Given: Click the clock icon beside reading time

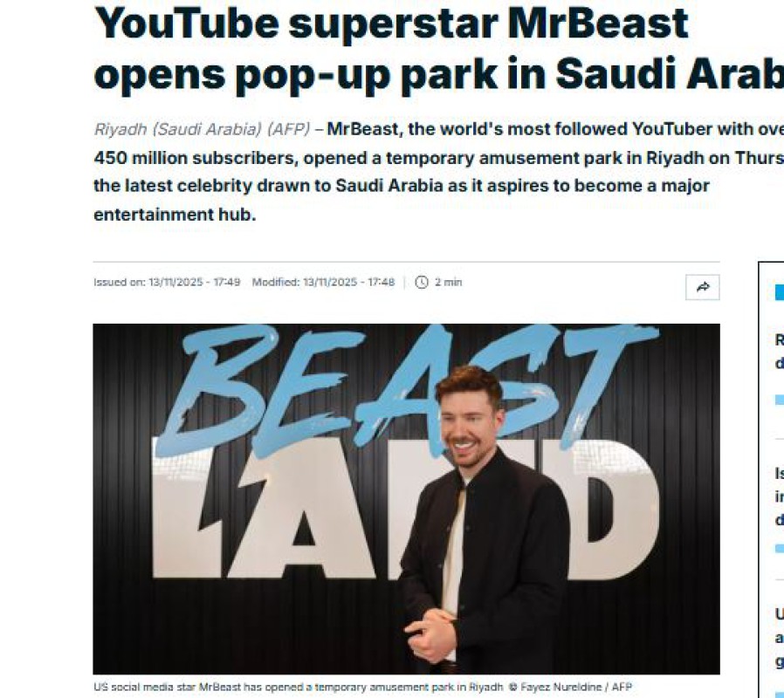Looking at the screenshot, I should click(x=422, y=283).
